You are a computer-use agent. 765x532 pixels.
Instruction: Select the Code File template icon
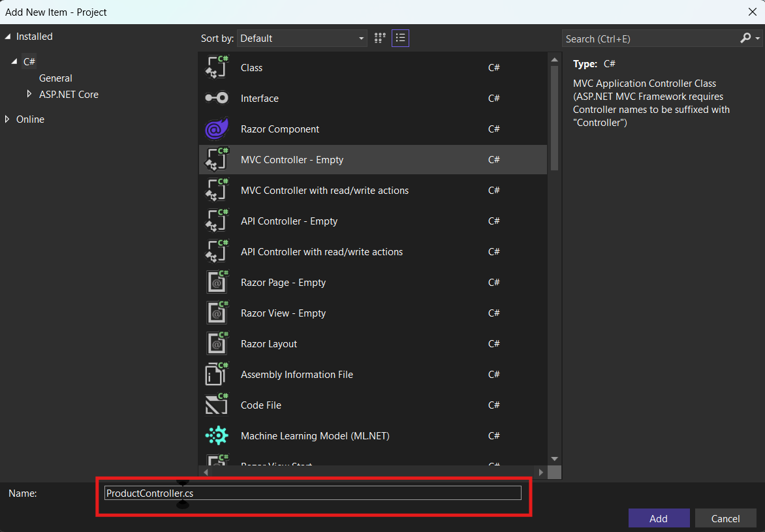tap(217, 405)
